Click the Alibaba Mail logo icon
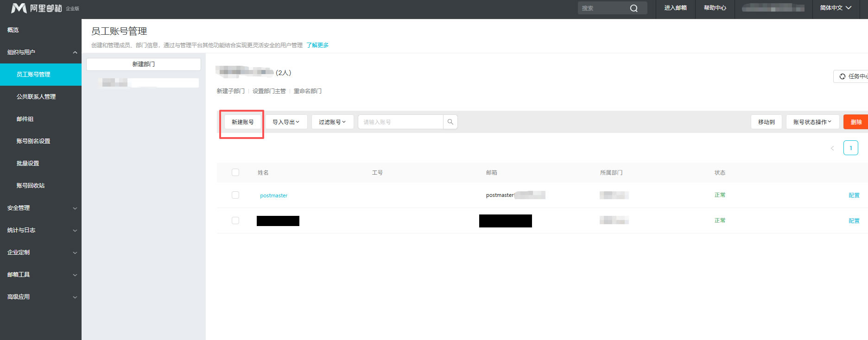868x340 pixels. tap(19, 8)
